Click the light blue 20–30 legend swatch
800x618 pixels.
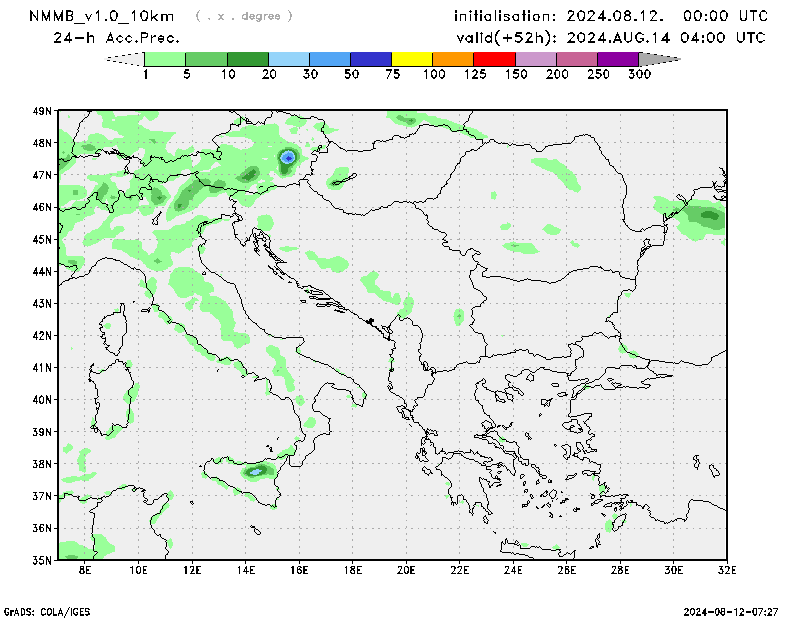click(289, 60)
